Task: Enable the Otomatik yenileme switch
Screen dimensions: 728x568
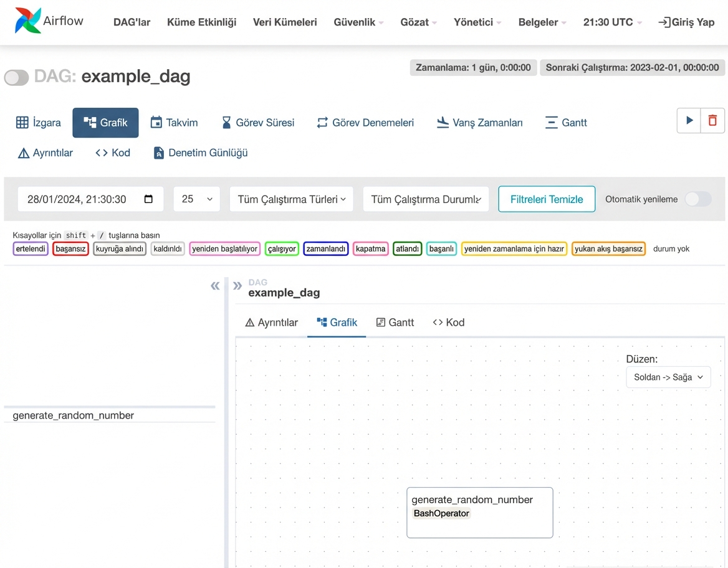Action: coord(697,199)
